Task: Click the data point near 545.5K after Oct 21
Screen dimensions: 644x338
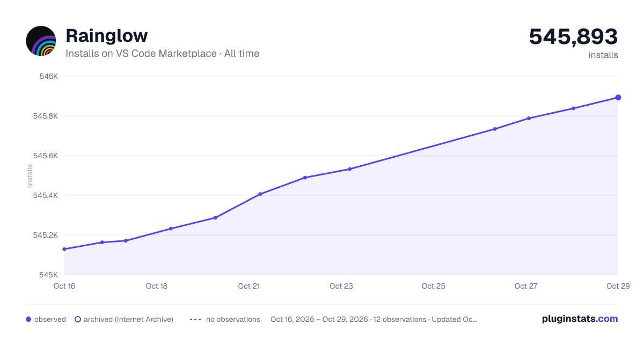Action: (305, 178)
